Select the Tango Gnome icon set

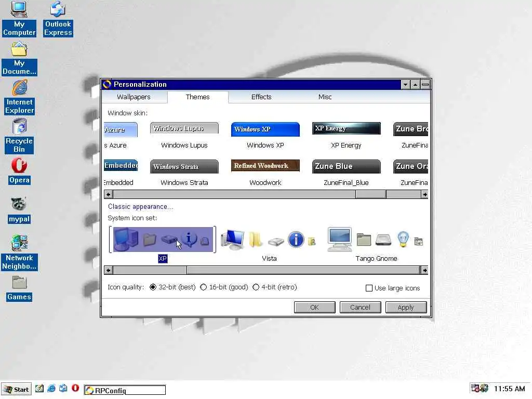tap(376, 240)
